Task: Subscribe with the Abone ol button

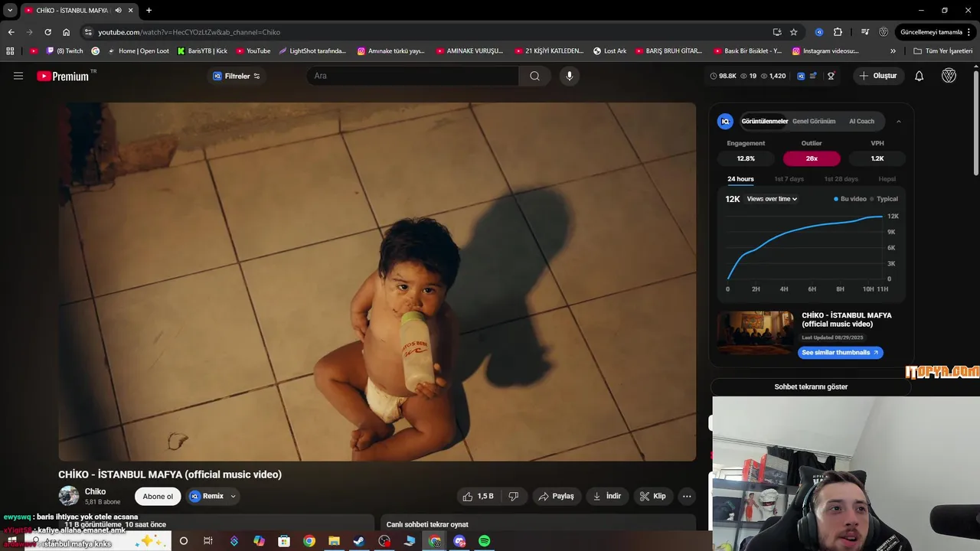Action: (158, 497)
